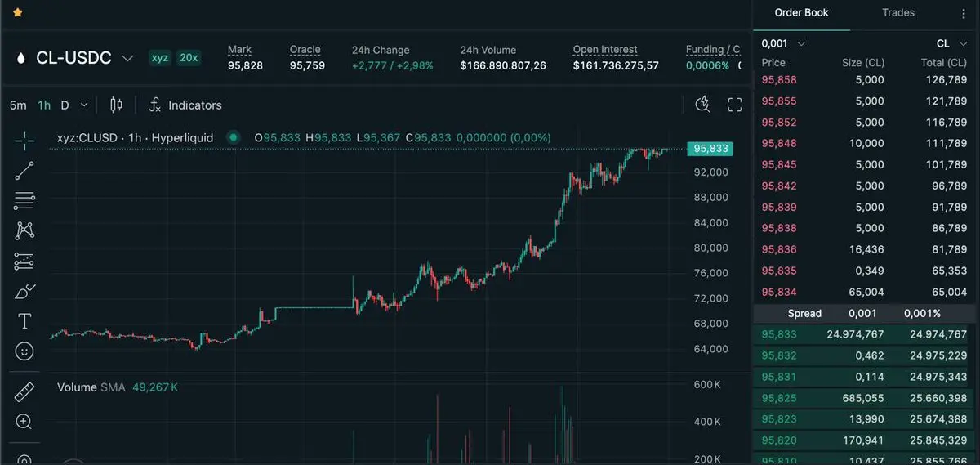Click ask price 95,852

(778, 122)
